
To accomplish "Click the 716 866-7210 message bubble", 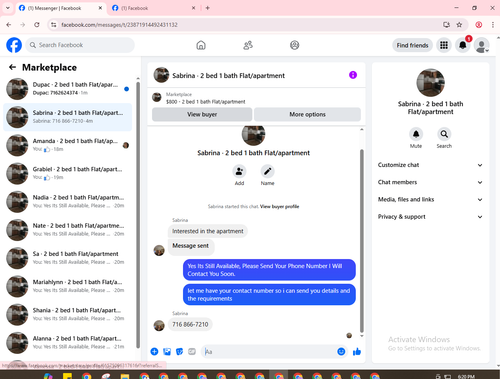I will (190, 324).
